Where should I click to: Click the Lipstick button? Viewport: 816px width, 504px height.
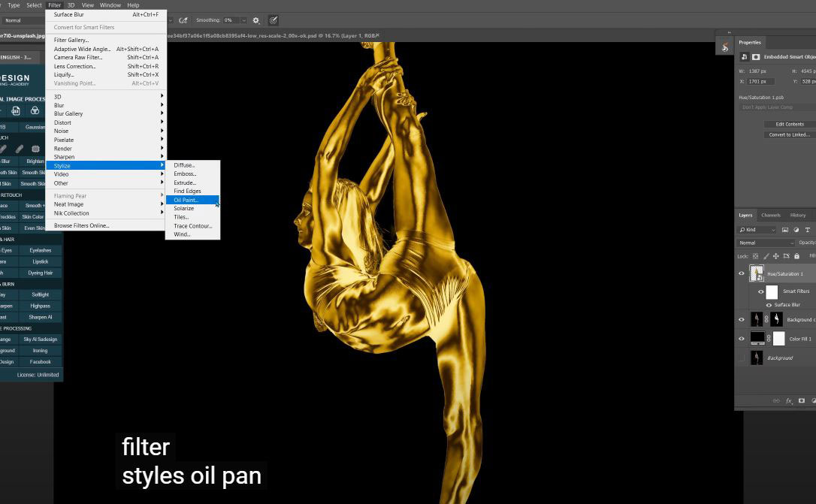coord(40,261)
